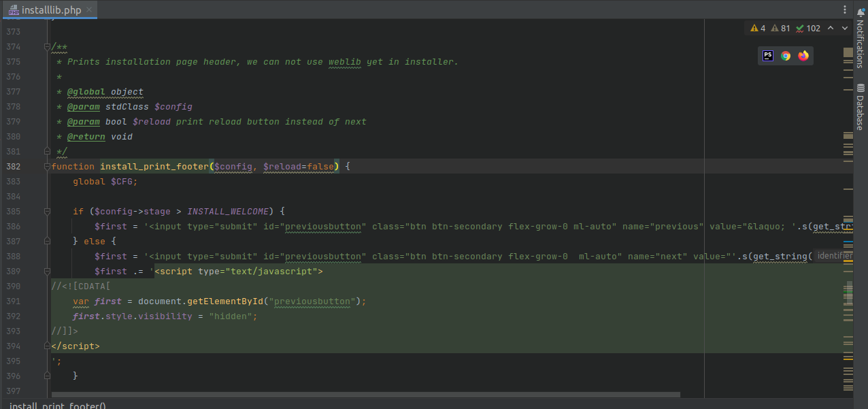This screenshot has height=409, width=868.
Task: Fold the else block at line 387
Action: [47, 241]
